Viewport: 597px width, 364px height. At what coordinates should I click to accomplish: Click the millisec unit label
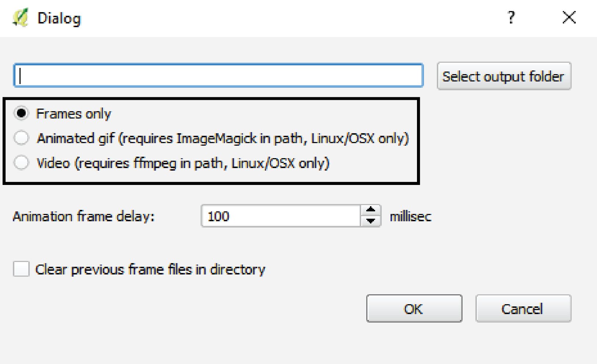410,216
